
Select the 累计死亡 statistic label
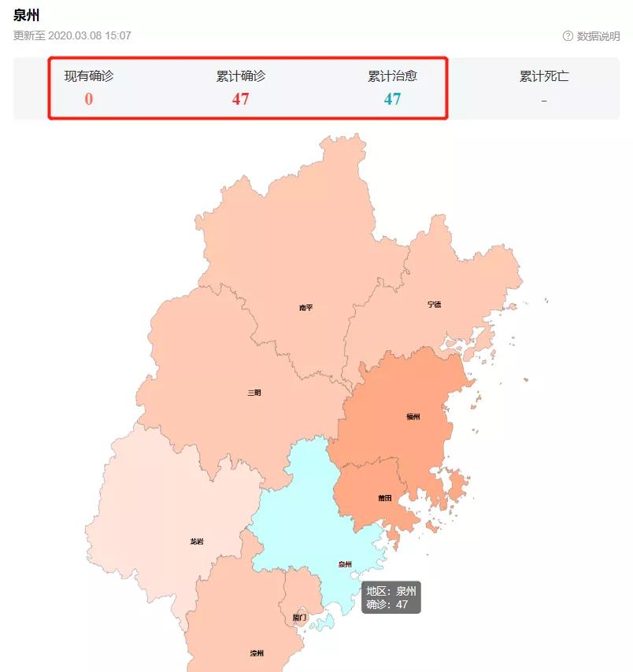[x=544, y=76]
